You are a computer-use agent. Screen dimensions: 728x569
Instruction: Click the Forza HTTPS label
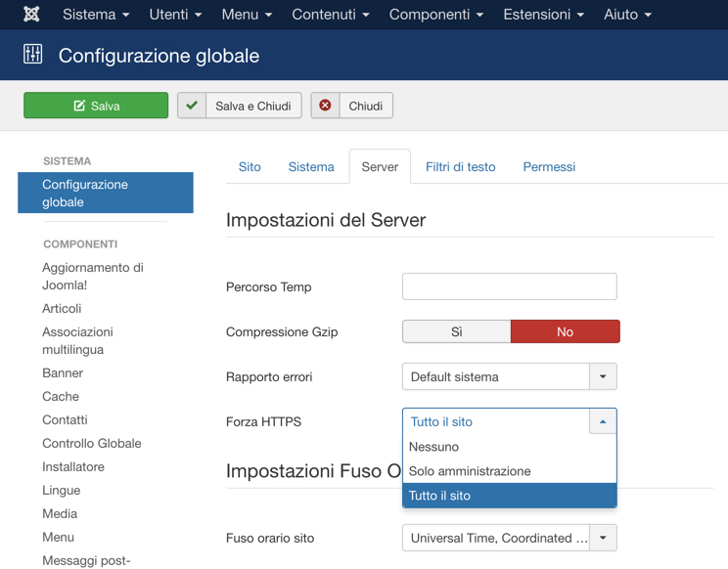pos(264,421)
